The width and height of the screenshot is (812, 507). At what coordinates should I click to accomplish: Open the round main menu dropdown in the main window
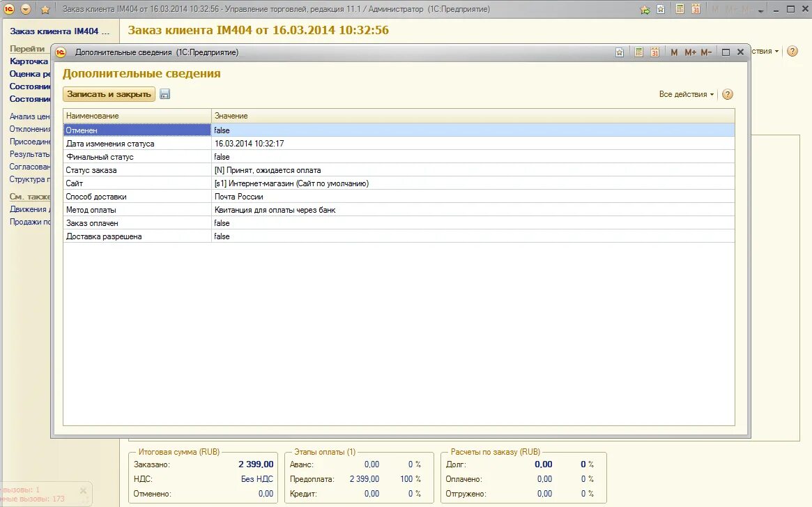point(25,9)
